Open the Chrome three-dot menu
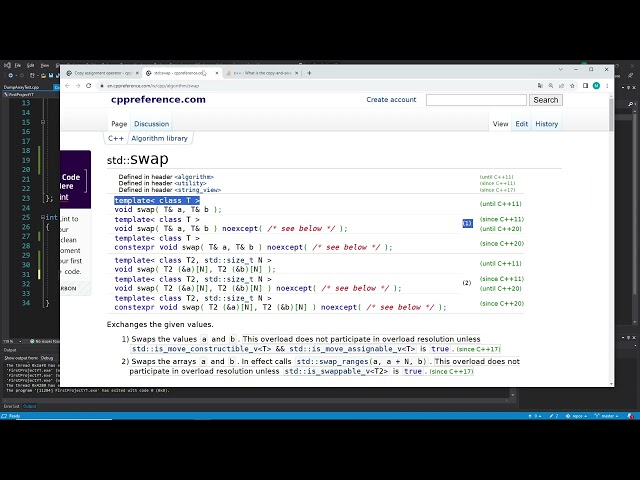Screen dimensions: 640x480 coord(607,86)
